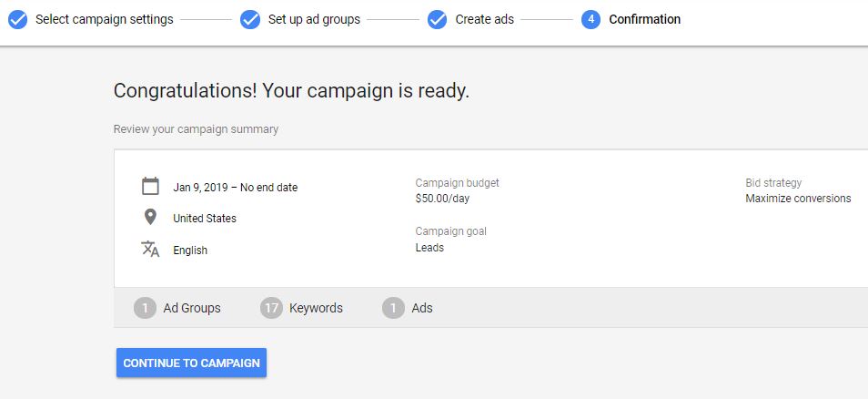The image size is (868, 399).
Task: Go to the Create ads step
Action: [x=484, y=19]
